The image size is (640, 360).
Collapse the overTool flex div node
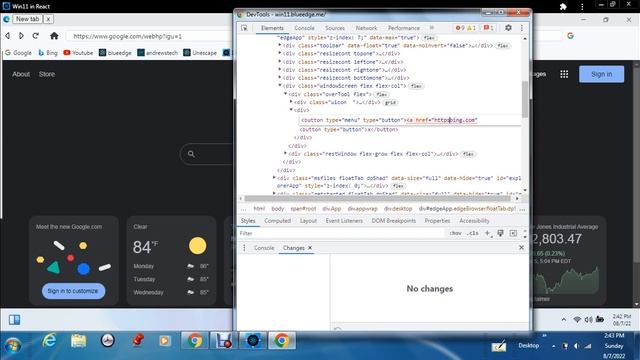click(285, 93)
